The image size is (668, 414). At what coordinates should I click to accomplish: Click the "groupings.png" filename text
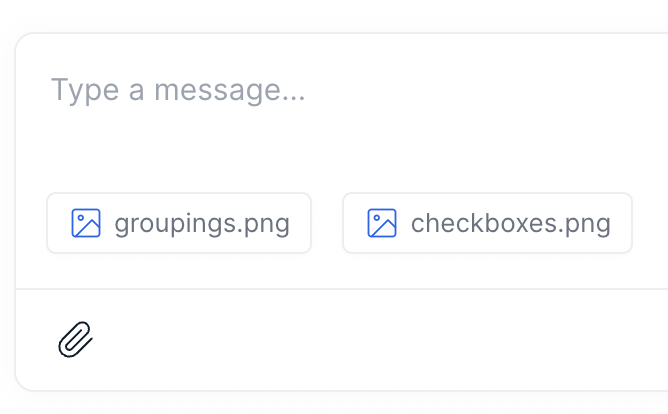(x=202, y=223)
